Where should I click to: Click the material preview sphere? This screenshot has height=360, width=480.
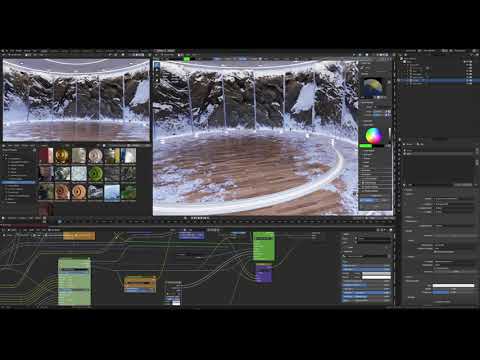(x=373, y=87)
